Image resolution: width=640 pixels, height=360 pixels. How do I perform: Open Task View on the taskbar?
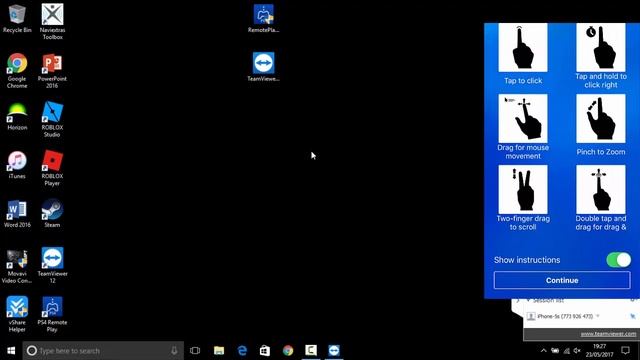click(x=195, y=351)
